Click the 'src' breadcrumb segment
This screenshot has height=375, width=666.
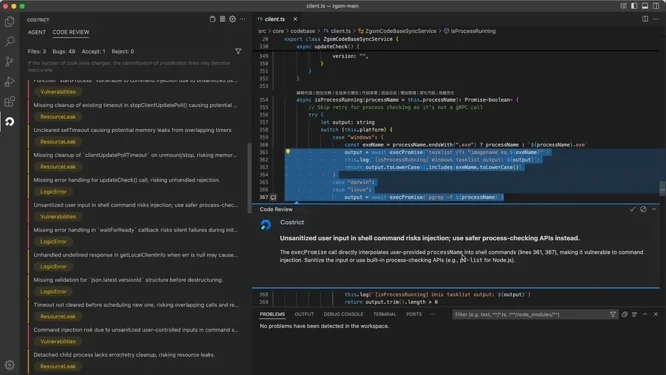pyautogui.click(x=262, y=31)
